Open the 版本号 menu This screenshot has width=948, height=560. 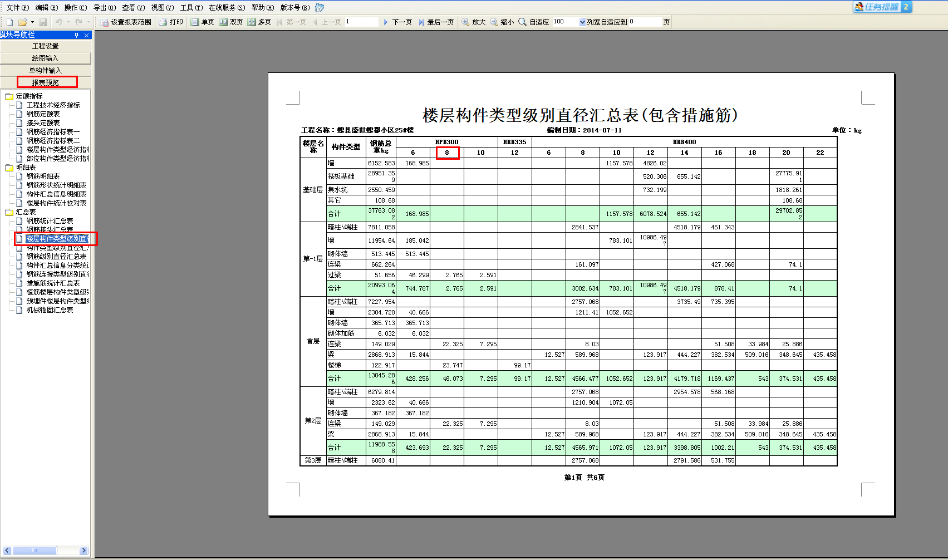(x=295, y=8)
